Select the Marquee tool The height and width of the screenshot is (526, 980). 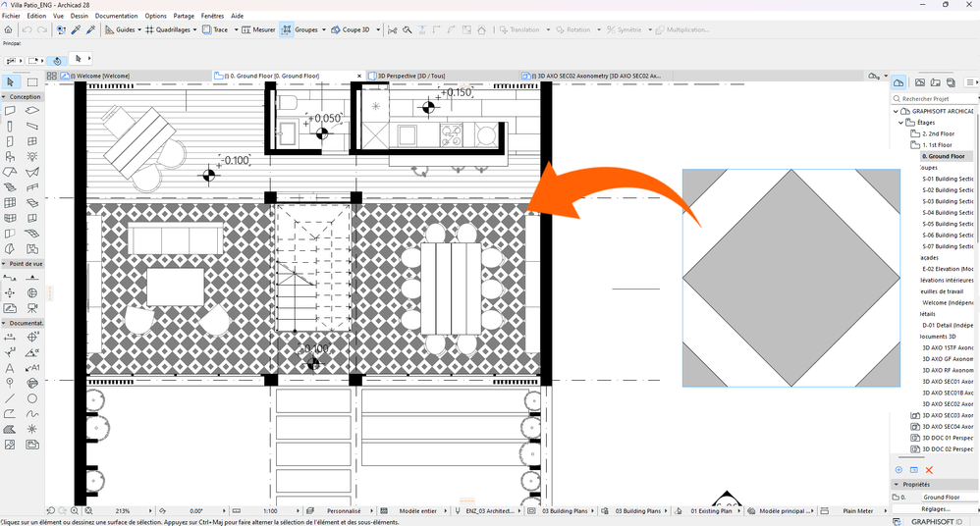click(32, 81)
